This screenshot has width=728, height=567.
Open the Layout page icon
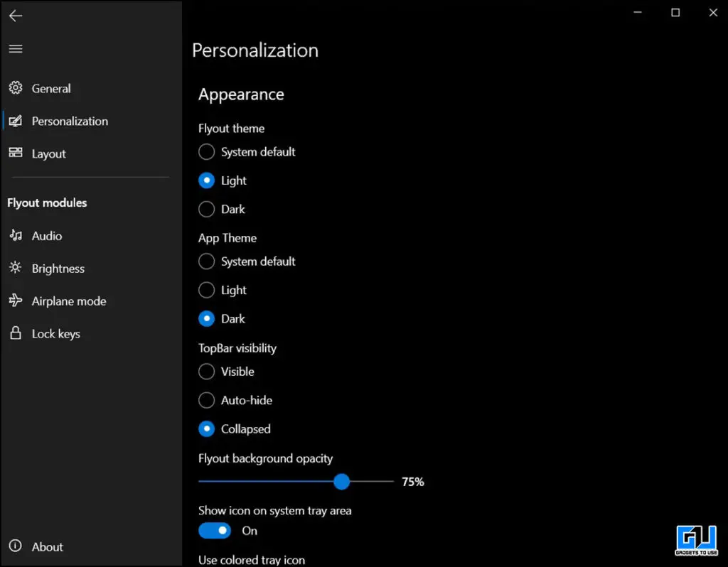click(x=16, y=153)
